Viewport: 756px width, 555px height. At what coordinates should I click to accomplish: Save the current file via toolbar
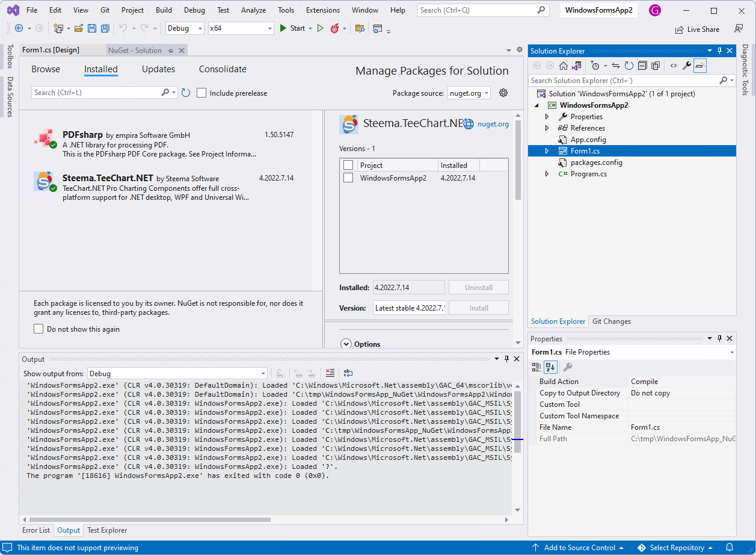tap(92, 28)
